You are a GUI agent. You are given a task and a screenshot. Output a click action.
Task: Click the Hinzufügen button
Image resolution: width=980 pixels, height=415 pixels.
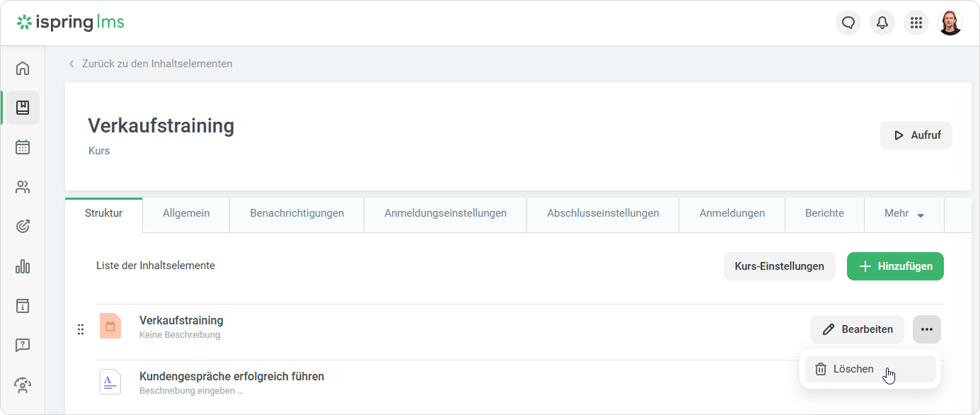click(x=895, y=266)
